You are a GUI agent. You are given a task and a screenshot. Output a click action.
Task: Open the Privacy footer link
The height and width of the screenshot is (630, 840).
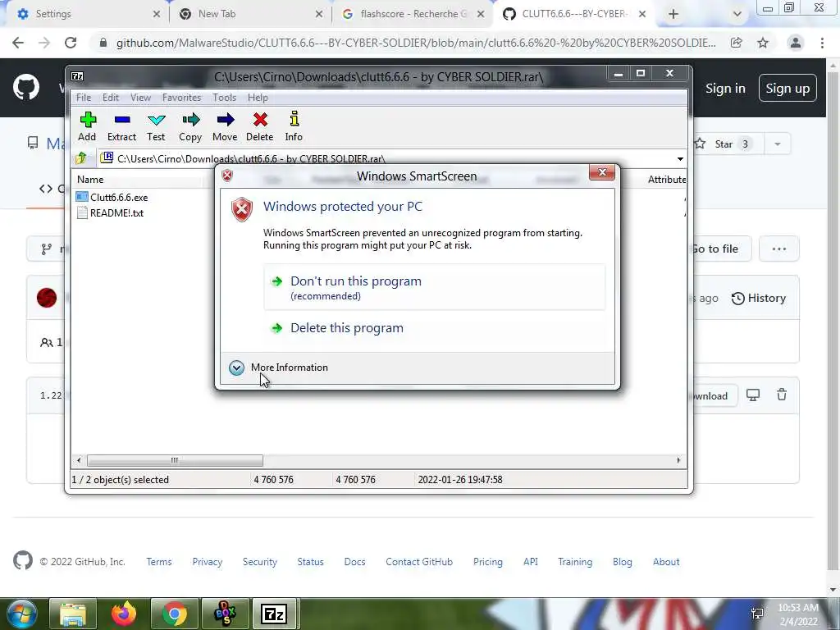coord(208,562)
